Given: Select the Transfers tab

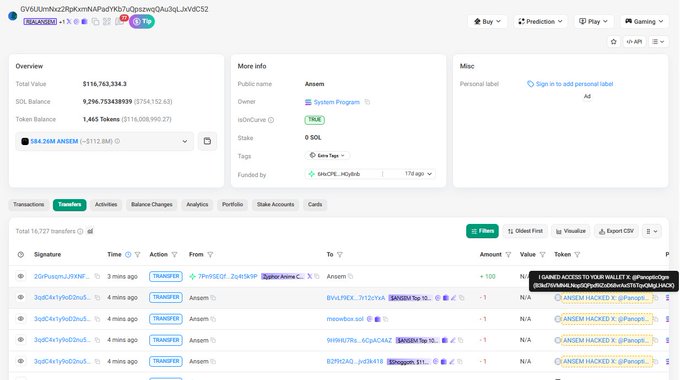Looking at the screenshot, I should click(70, 205).
